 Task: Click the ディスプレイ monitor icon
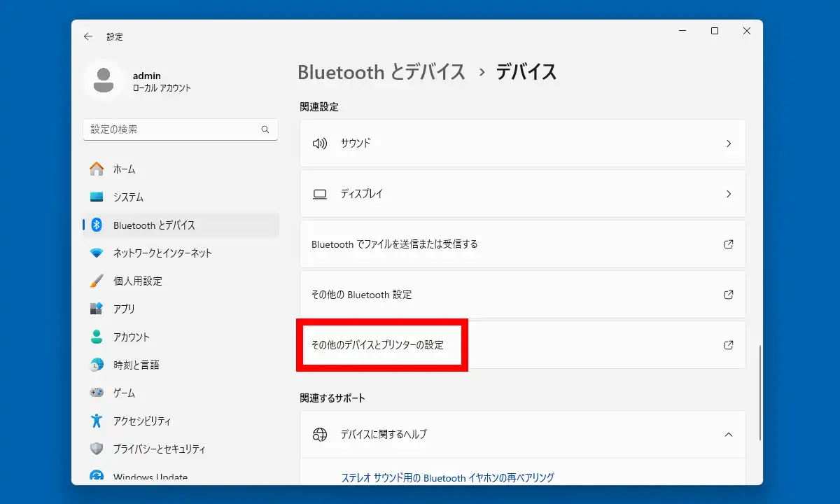[320, 194]
